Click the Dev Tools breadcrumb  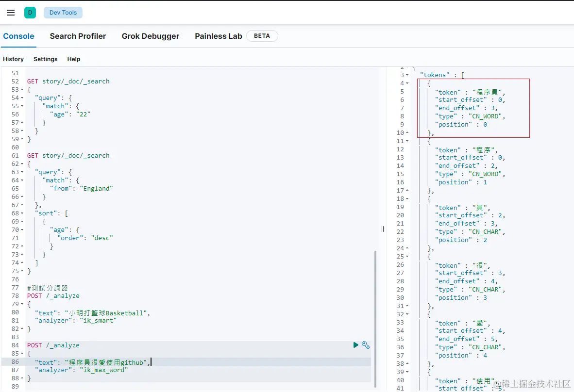coord(63,13)
